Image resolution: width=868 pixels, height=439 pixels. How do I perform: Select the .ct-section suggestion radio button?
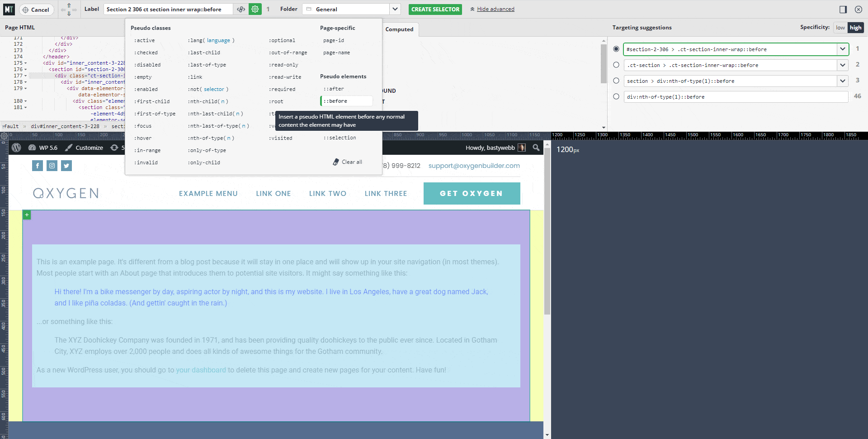click(616, 65)
